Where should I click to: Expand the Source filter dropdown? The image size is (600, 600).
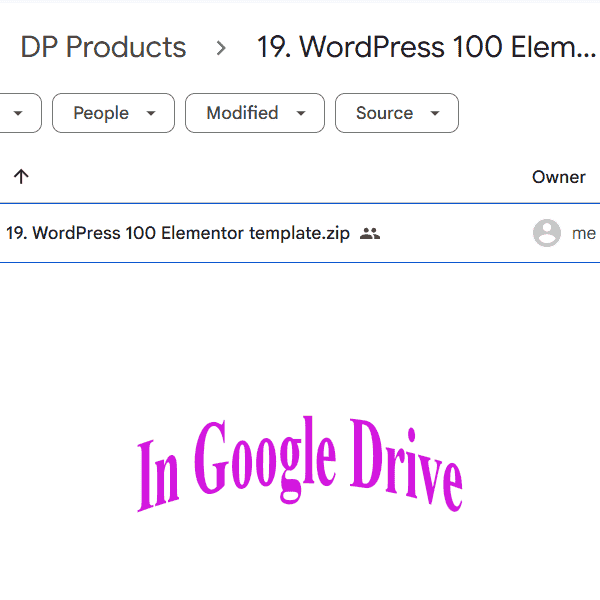[397, 113]
